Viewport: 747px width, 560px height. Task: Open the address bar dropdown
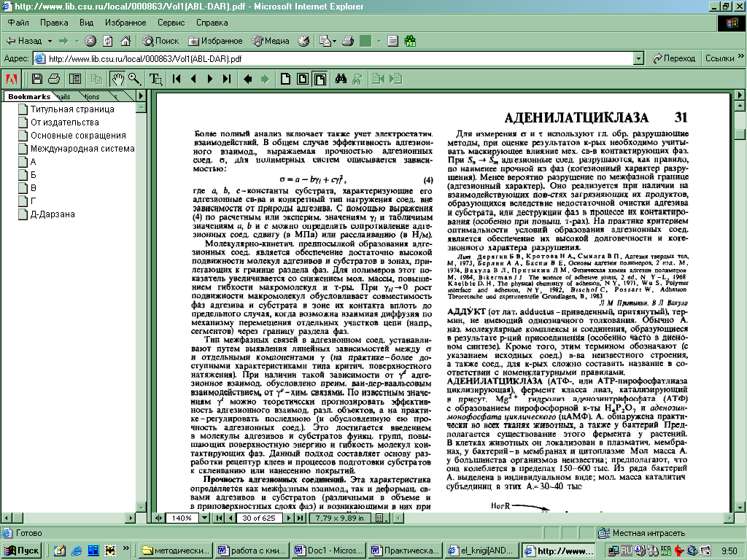tap(639, 58)
